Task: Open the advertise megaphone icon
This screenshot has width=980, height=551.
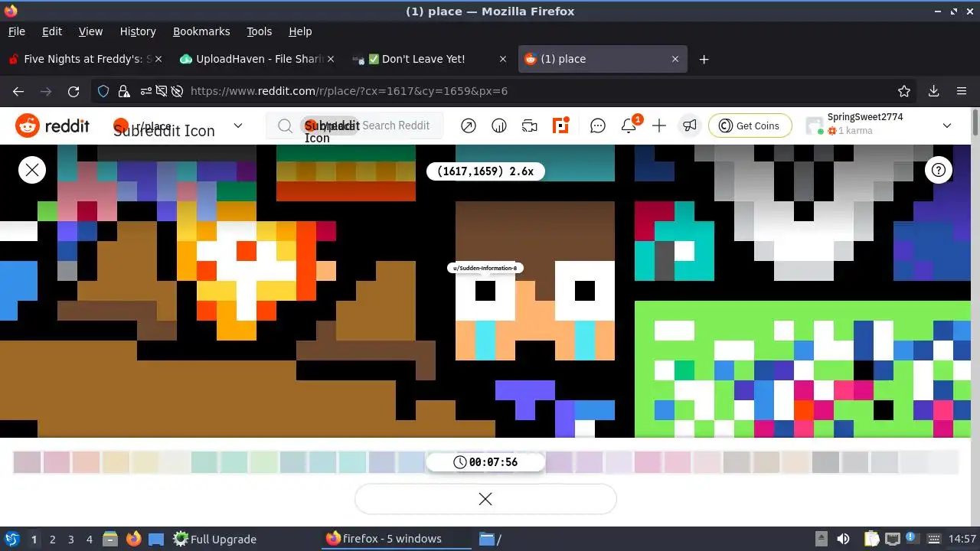Action: pos(690,126)
